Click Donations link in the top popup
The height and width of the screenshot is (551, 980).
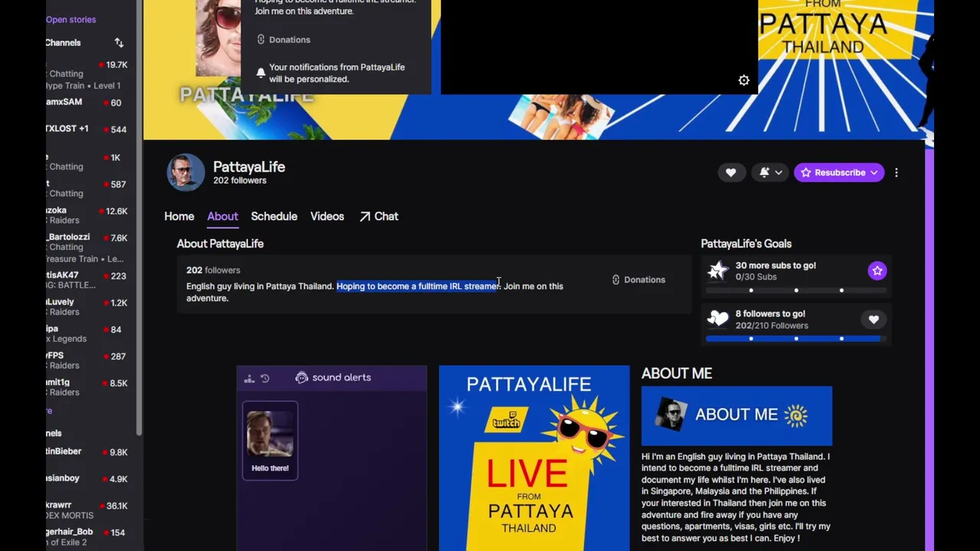click(x=283, y=40)
